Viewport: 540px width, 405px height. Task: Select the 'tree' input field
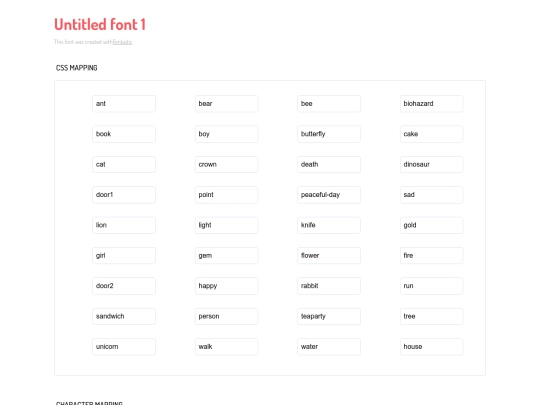point(432,316)
